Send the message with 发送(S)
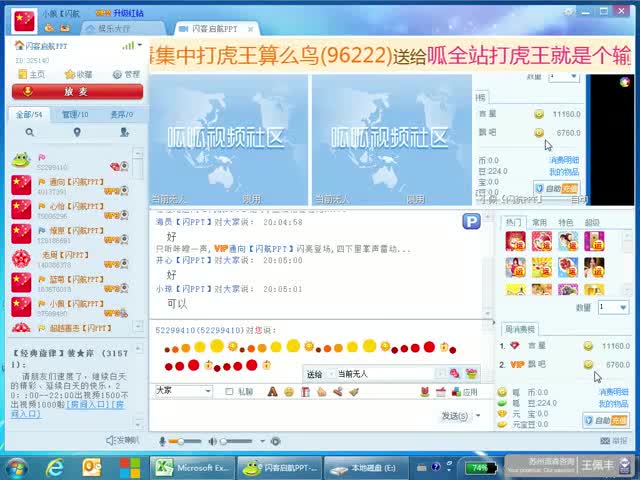 (454, 416)
